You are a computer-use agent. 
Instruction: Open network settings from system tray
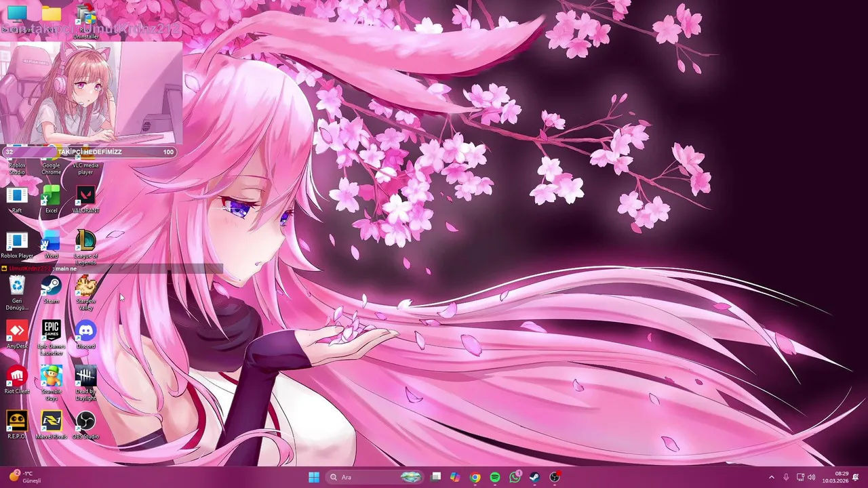[800, 477]
